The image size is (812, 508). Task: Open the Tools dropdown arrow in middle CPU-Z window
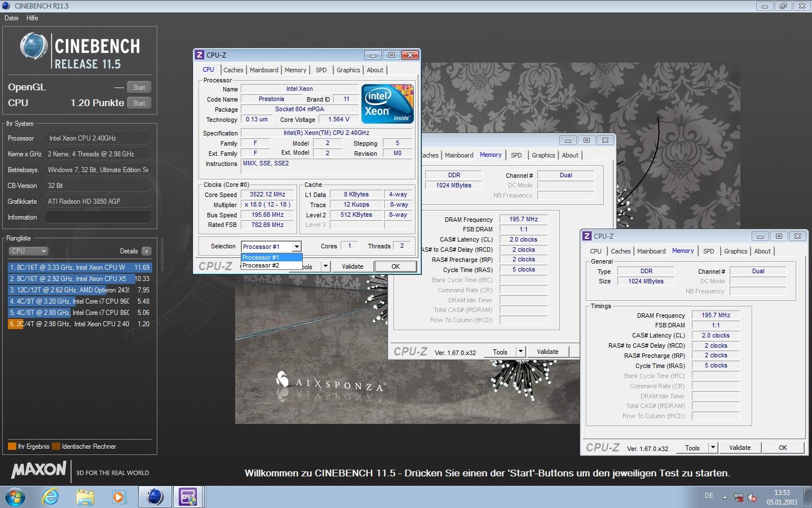[520, 352]
